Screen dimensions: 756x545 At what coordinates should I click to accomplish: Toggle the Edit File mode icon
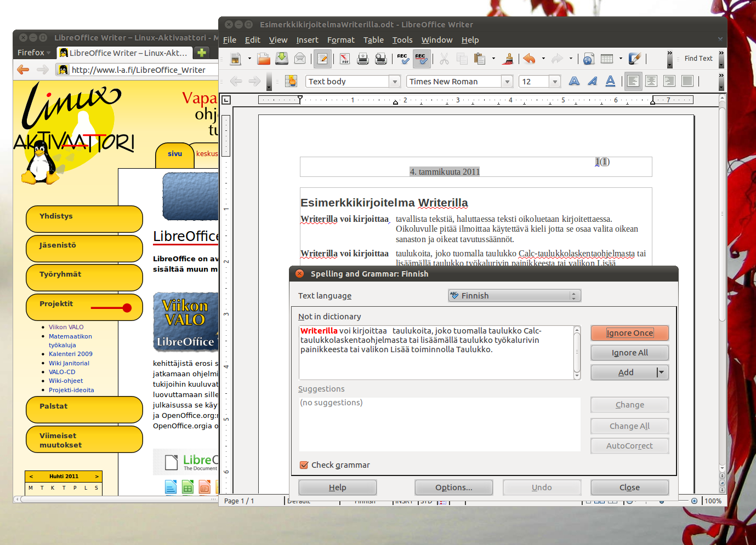pos(322,59)
